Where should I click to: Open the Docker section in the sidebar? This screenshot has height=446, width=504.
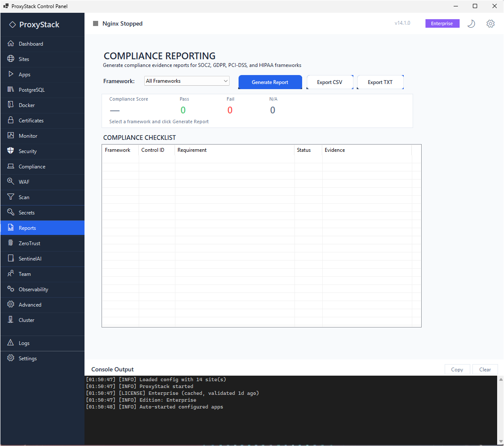pos(26,105)
